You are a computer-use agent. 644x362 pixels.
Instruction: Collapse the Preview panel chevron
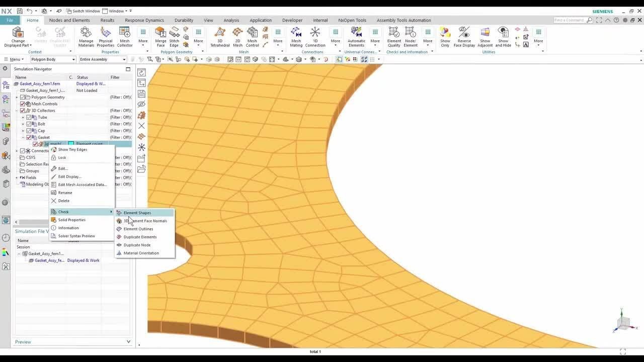tap(128, 342)
